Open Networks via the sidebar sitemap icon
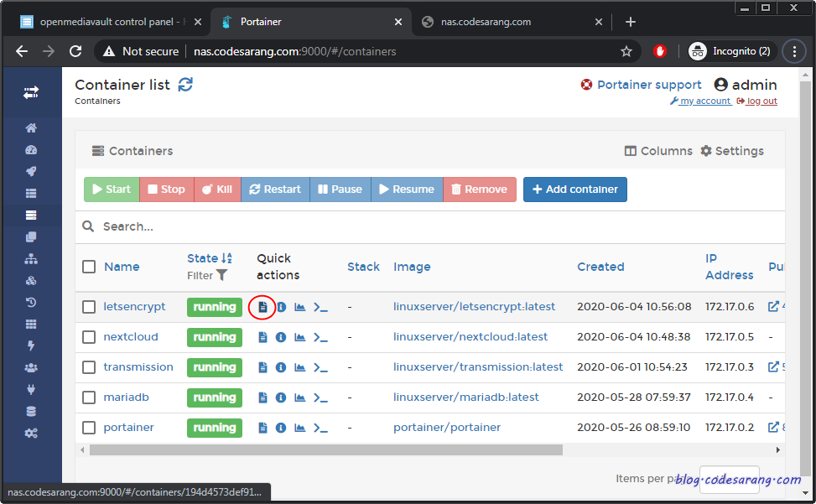The width and height of the screenshot is (816, 504). click(x=31, y=258)
